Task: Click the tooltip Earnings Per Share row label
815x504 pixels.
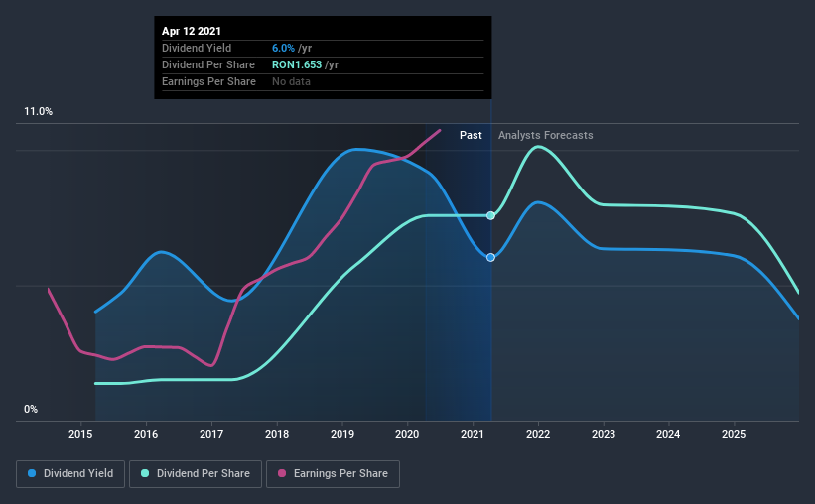Action: click(x=208, y=81)
